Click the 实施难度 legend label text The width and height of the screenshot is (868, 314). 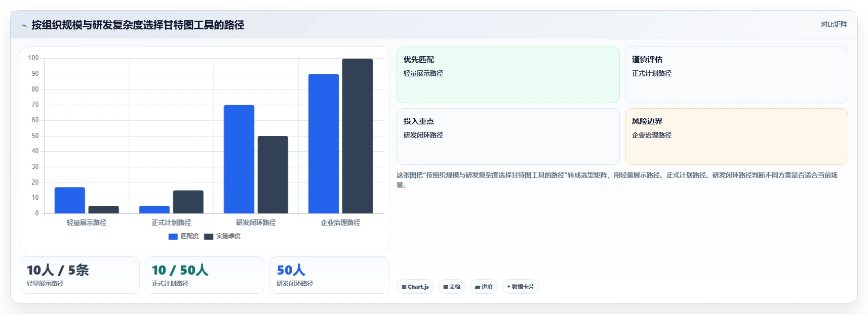(228, 236)
